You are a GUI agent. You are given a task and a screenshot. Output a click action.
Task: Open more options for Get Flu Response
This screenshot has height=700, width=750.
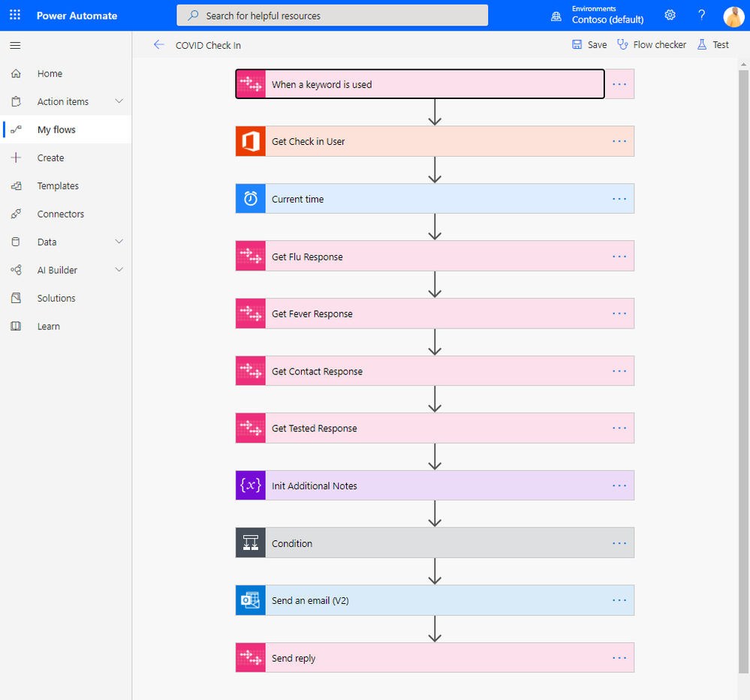tap(619, 257)
